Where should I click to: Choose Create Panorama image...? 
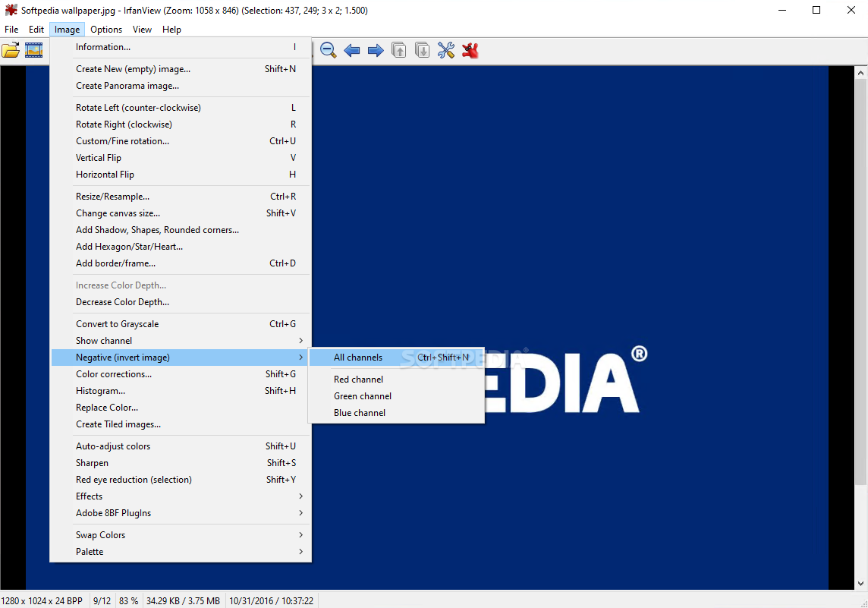[181, 86]
